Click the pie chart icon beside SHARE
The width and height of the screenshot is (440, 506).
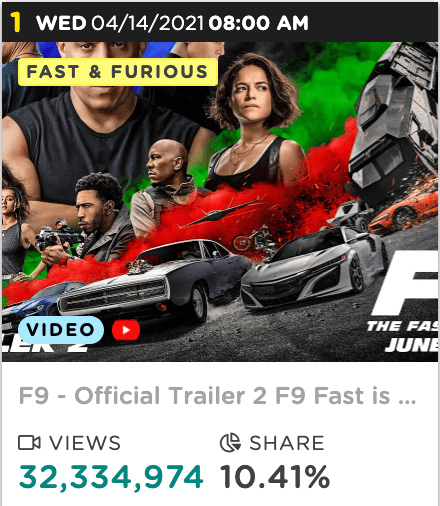(230, 443)
